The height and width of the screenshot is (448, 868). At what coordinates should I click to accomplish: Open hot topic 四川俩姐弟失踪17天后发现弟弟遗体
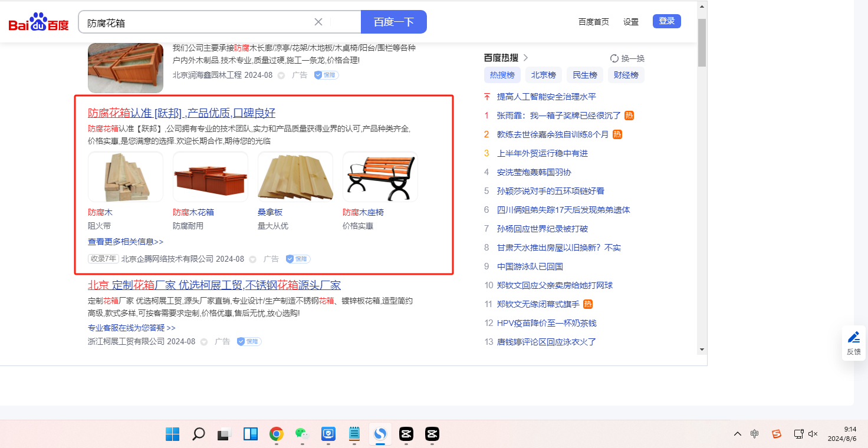pyautogui.click(x=564, y=210)
